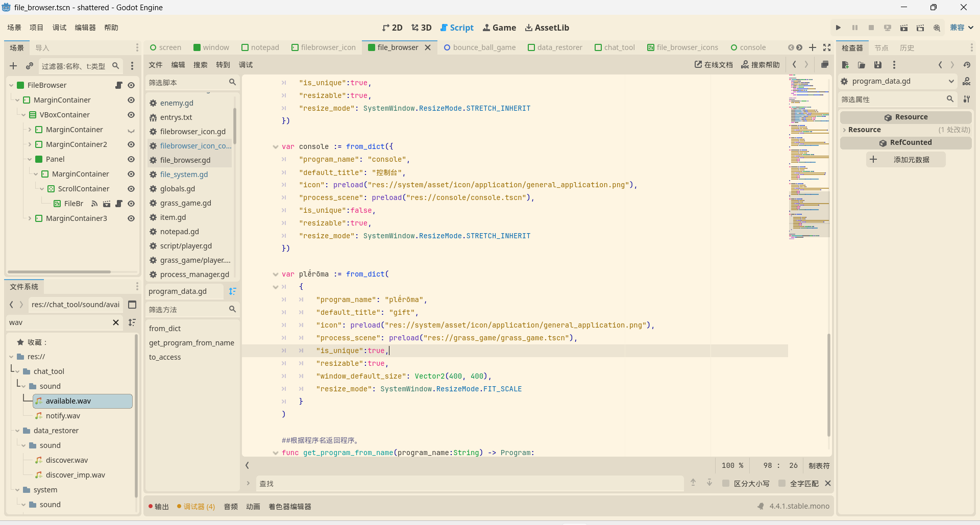Screen dimensions: 980x525
Task: Fold the var console code block
Action: [276, 147]
